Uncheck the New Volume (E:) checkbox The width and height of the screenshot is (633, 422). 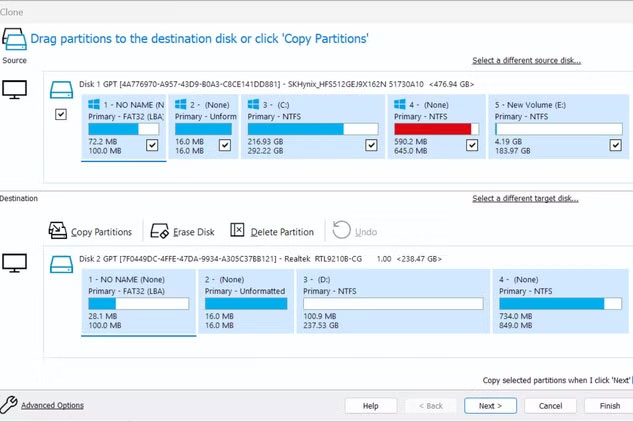tap(615, 145)
